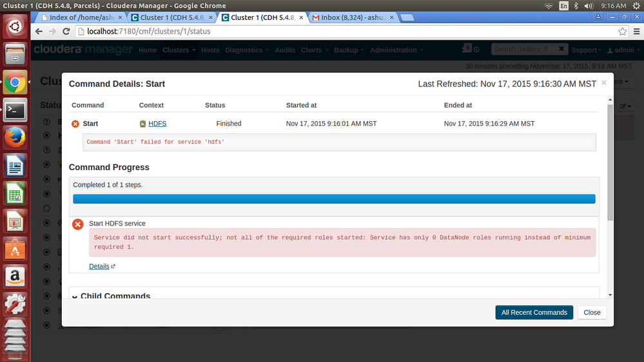Screen dimensions: 644x362
Task: Open the Support dropdown menu
Action: point(586,50)
